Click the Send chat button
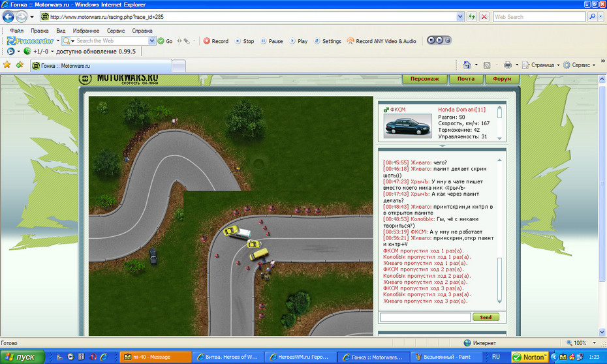The image size is (607, 364). click(486, 317)
